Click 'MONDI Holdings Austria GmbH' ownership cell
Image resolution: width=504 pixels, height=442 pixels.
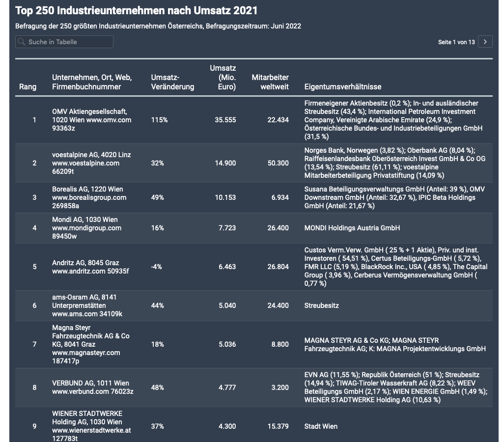click(x=352, y=228)
